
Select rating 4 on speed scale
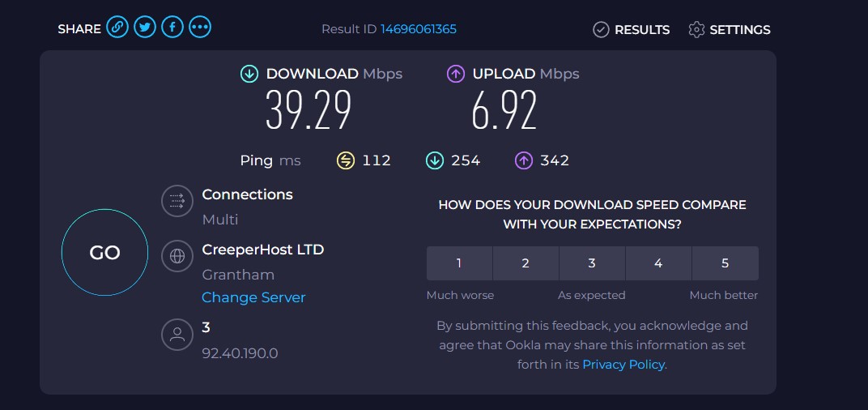(658, 263)
